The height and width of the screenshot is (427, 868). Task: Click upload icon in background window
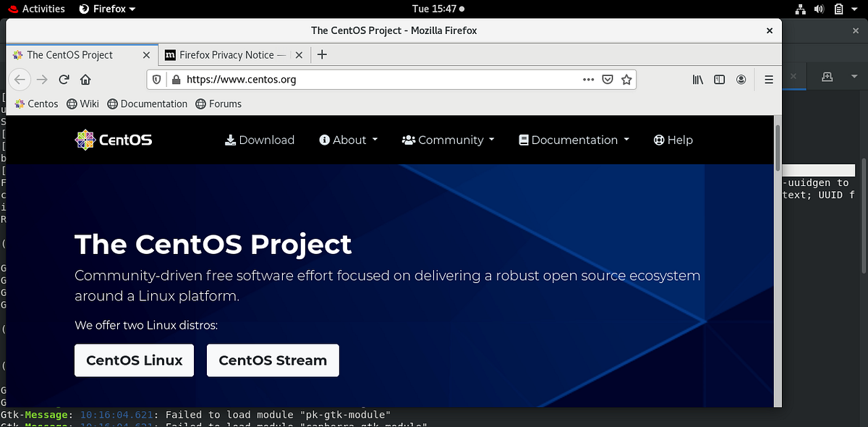tap(827, 77)
